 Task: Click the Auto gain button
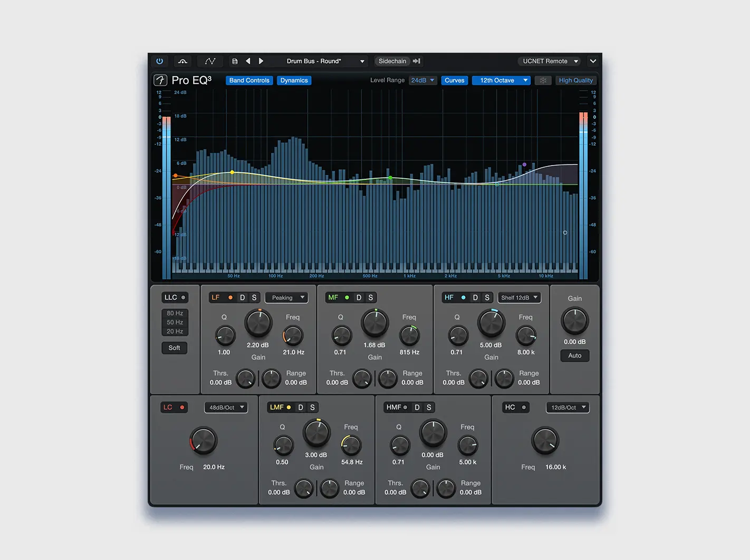click(x=574, y=355)
